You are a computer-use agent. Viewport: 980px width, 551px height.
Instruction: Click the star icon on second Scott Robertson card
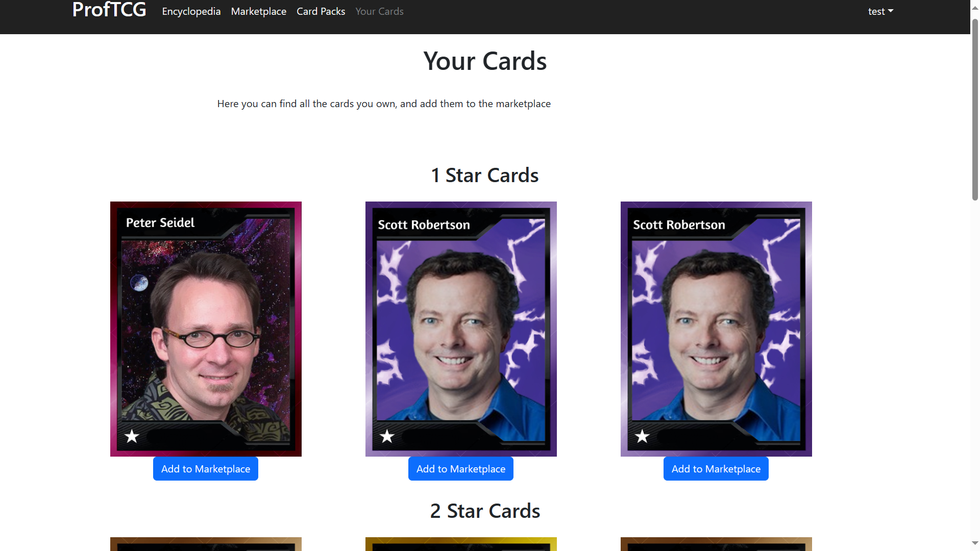[642, 436]
